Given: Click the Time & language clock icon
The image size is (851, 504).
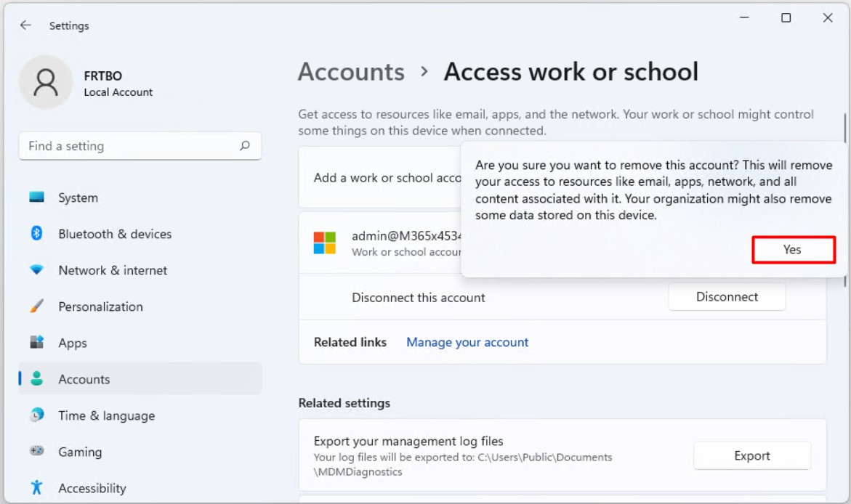Looking at the screenshot, I should coord(36,415).
